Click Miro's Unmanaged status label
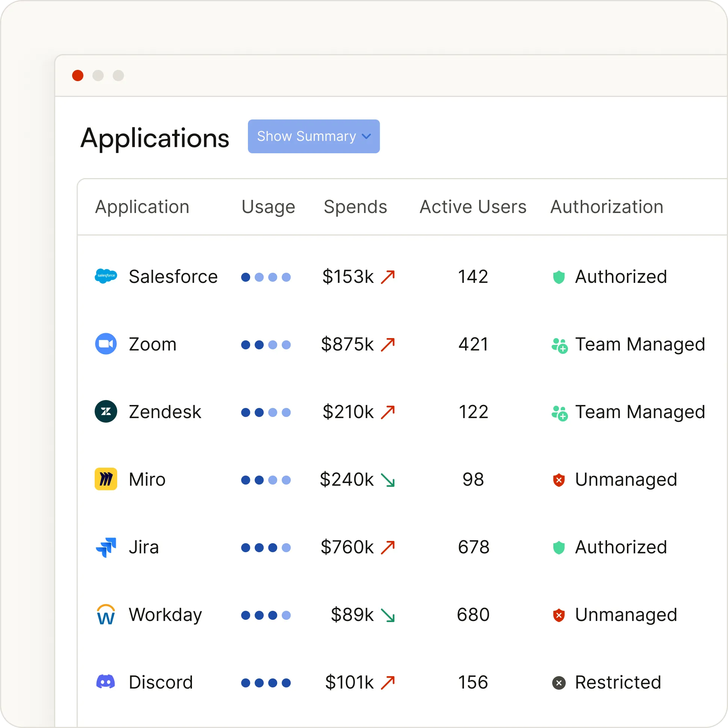 click(x=626, y=480)
